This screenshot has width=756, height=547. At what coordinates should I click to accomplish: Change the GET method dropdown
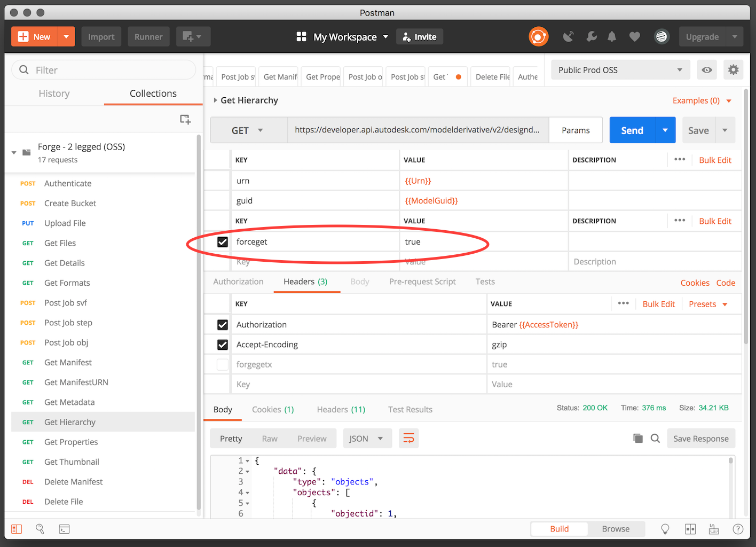(248, 130)
